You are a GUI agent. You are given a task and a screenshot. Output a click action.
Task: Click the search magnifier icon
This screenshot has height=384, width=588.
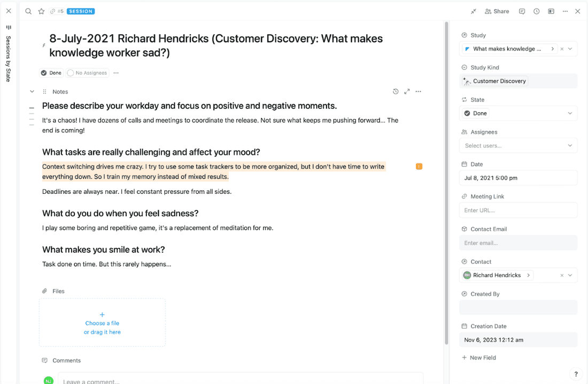(x=28, y=11)
